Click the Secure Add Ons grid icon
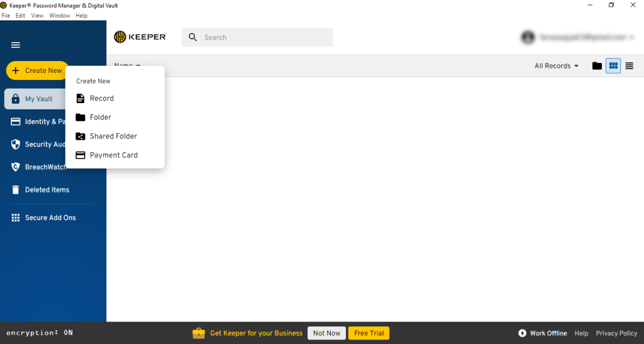The height and width of the screenshot is (344, 644). [x=16, y=218]
